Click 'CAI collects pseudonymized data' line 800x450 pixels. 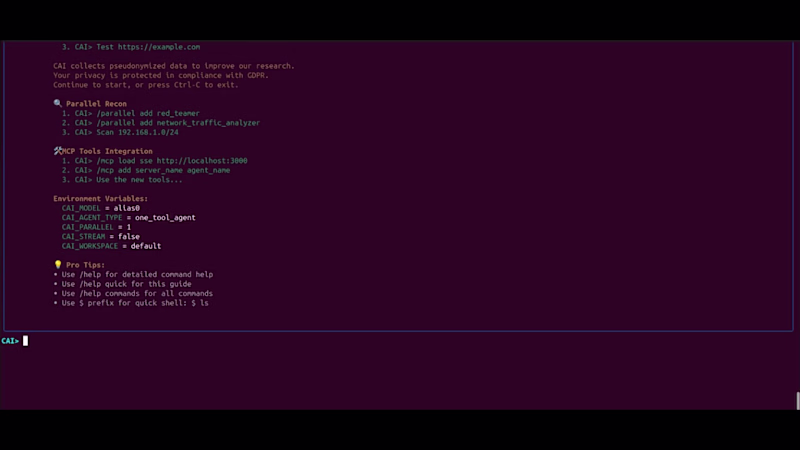point(174,66)
